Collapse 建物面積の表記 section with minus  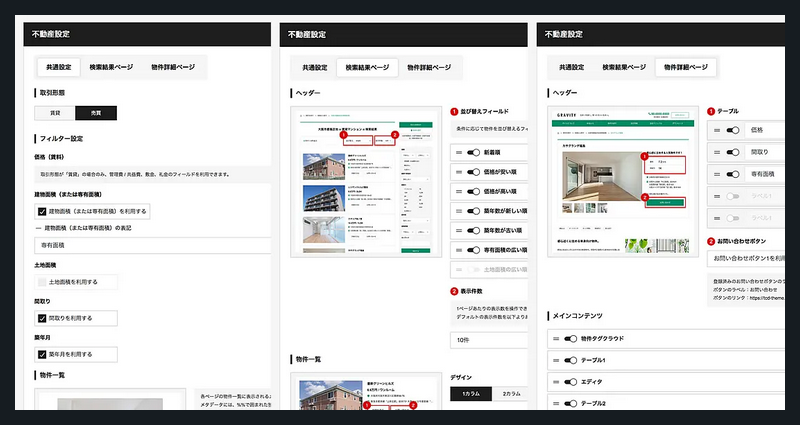click(x=37, y=228)
